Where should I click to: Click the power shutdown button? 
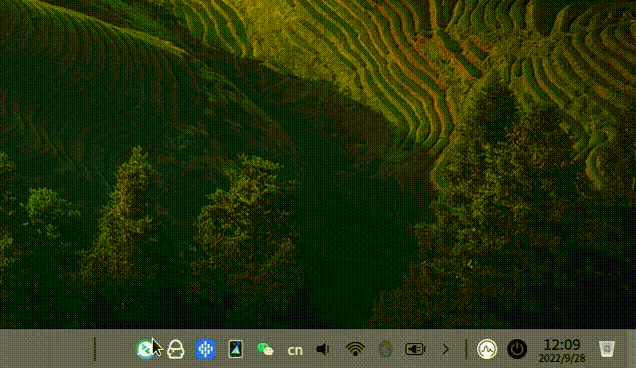(x=517, y=349)
